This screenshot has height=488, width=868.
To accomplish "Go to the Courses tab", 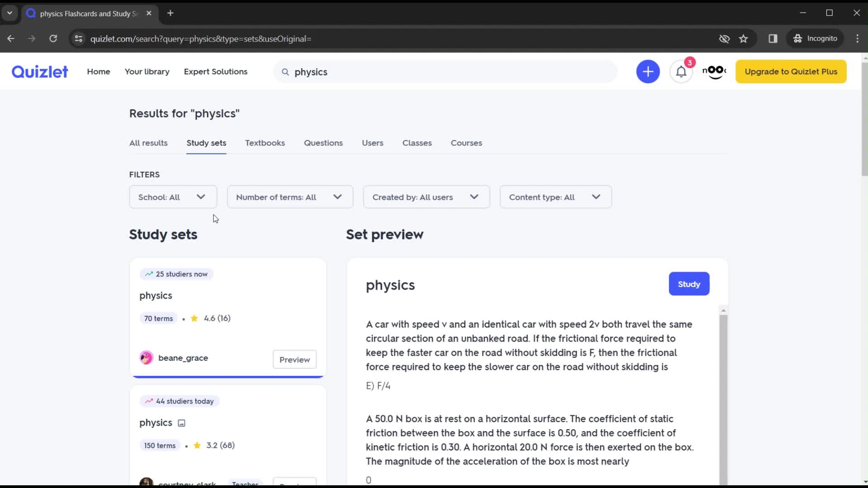I will (466, 143).
